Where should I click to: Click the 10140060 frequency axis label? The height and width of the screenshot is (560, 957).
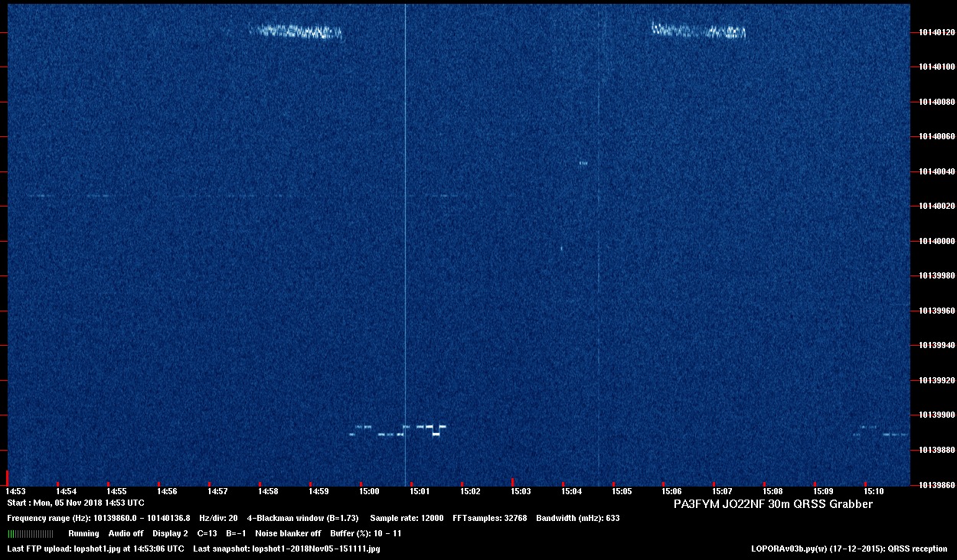936,137
